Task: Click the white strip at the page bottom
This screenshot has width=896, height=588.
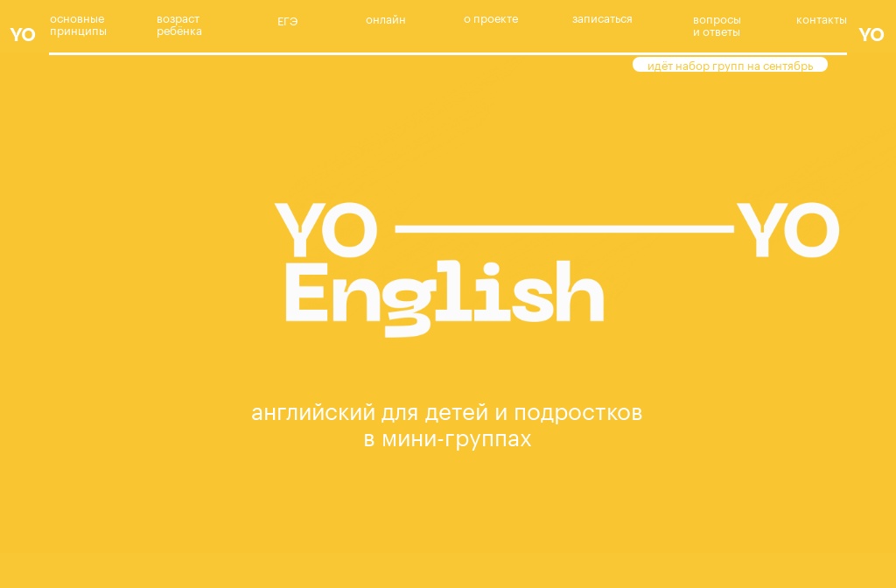Action: point(448,584)
